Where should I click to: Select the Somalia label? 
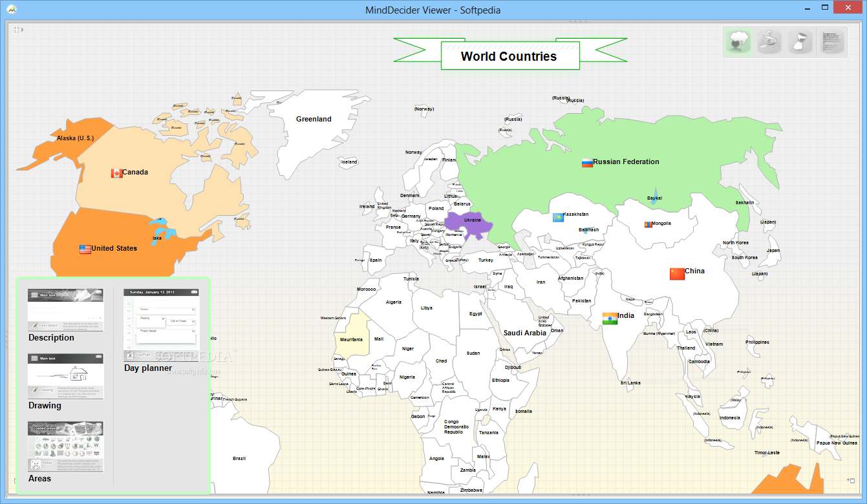point(524,411)
